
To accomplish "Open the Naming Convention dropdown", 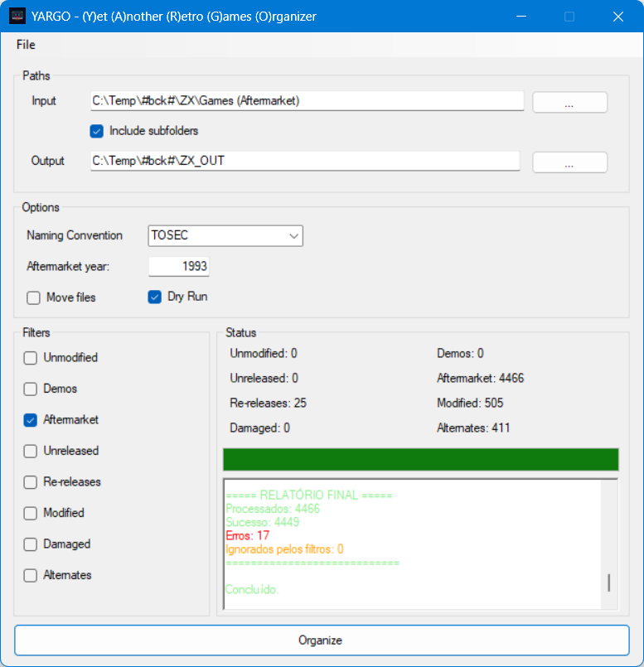I will (225, 235).
